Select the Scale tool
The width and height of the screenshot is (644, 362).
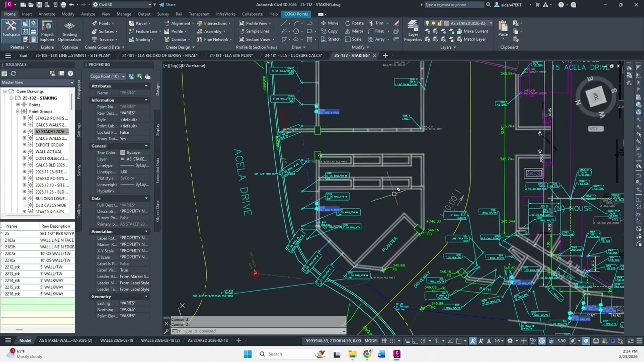pyautogui.click(x=353, y=39)
